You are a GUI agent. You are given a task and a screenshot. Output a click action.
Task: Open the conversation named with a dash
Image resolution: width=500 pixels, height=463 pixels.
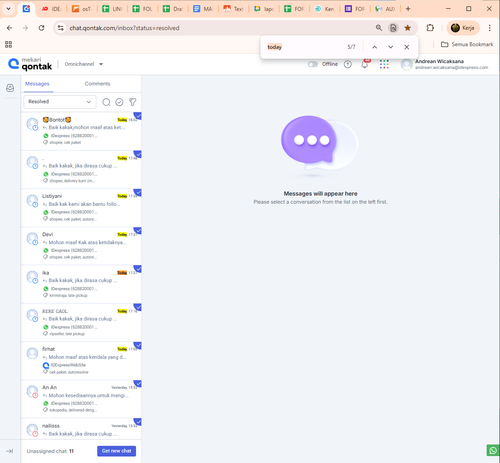(x=81, y=169)
